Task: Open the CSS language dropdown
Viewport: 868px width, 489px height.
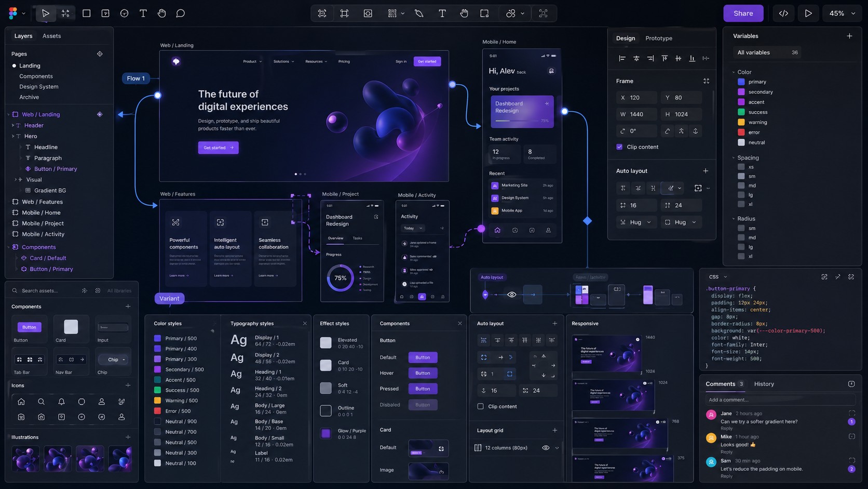Action: tap(718, 277)
